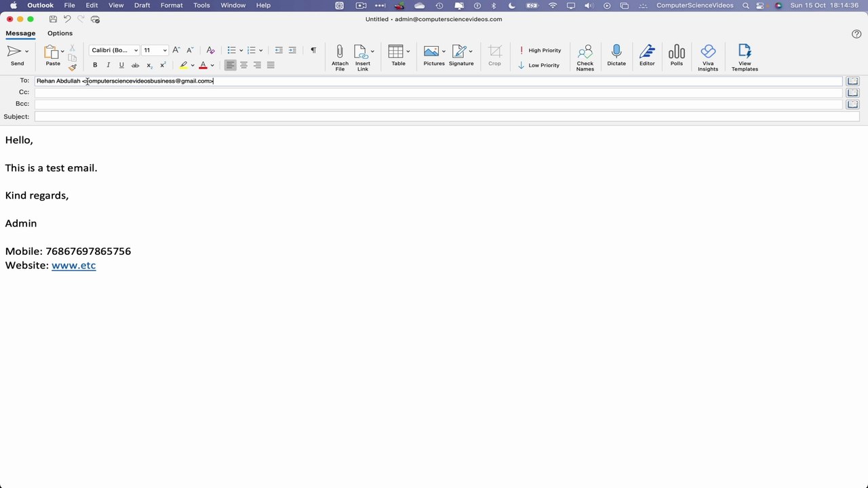Open Polls

(676, 56)
